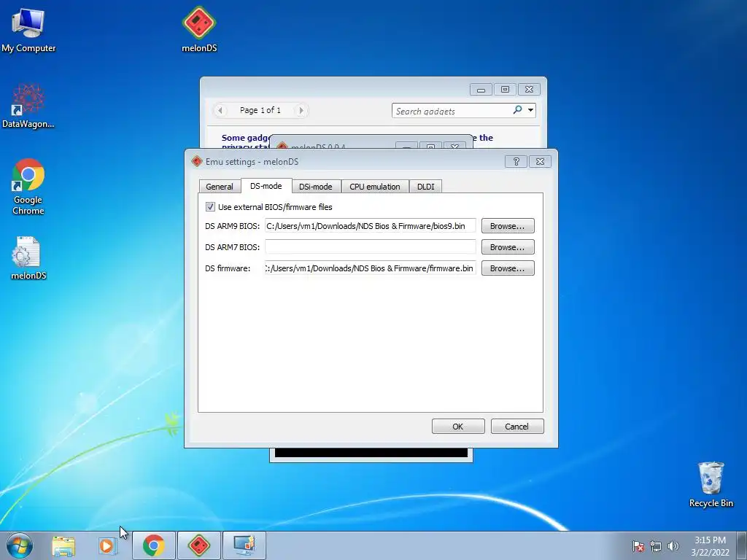Screen dimensions: 747x560
Task: Browse for DS firmware file
Action: (x=508, y=268)
